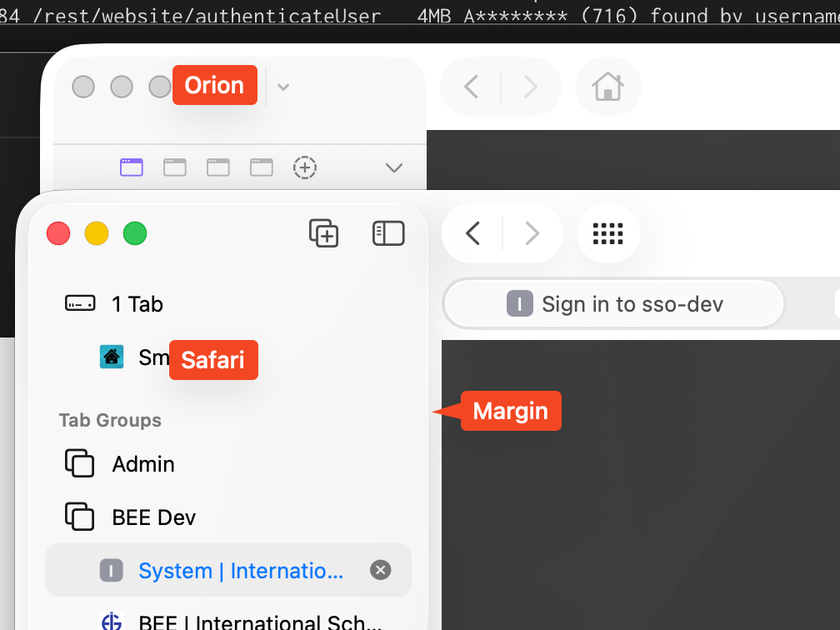Select the BEE Dev tab group
Image resolution: width=840 pixels, height=630 pixels.
coord(153,517)
